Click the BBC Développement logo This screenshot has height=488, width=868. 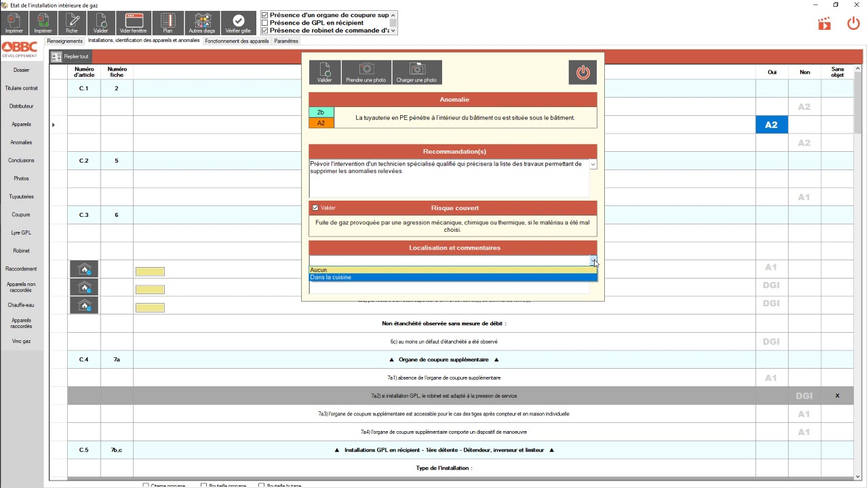(x=20, y=49)
